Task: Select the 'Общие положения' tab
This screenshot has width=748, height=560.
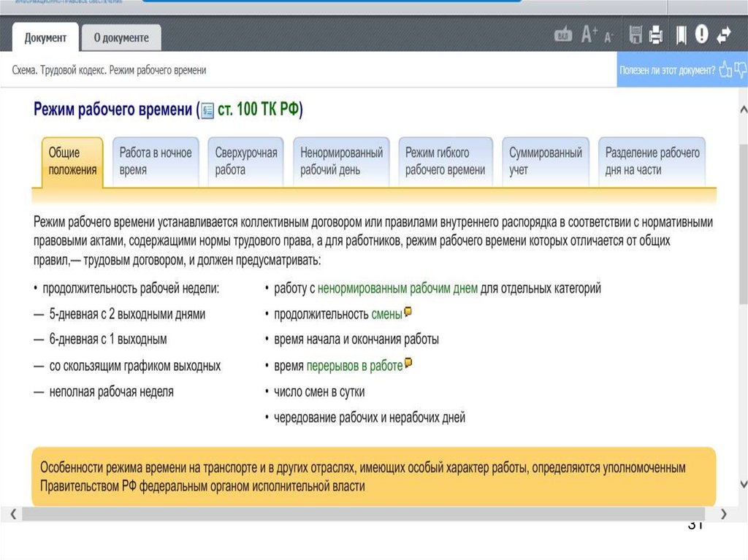Action: tap(72, 161)
